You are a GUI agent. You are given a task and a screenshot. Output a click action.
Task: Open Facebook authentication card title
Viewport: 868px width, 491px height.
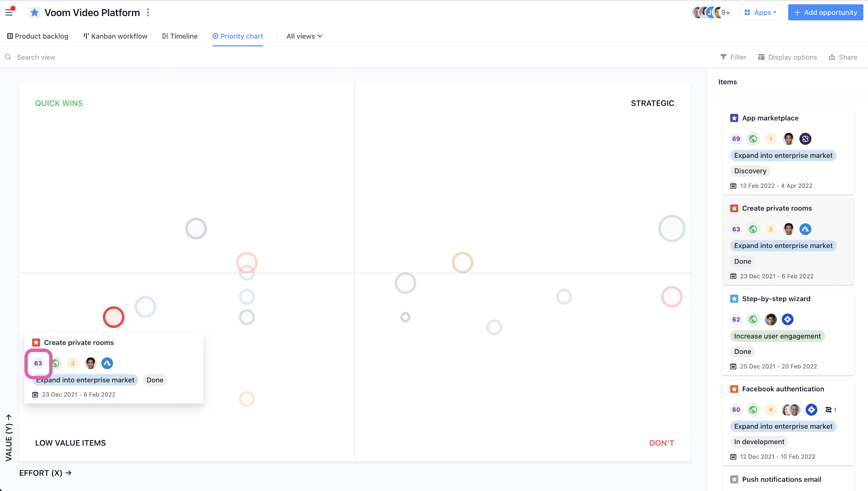click(x=783, y=389)
